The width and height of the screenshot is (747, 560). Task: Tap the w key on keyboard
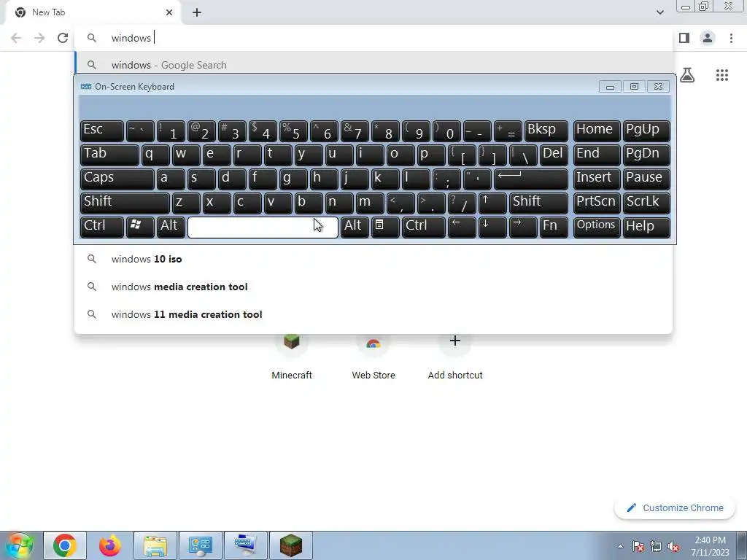point(186,155)
